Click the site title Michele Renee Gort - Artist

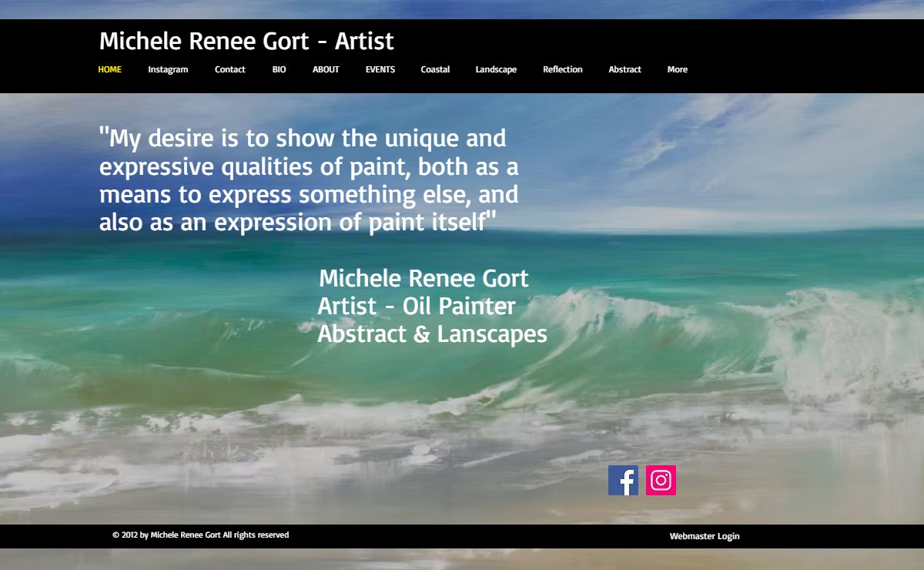(x=246, y=40)
